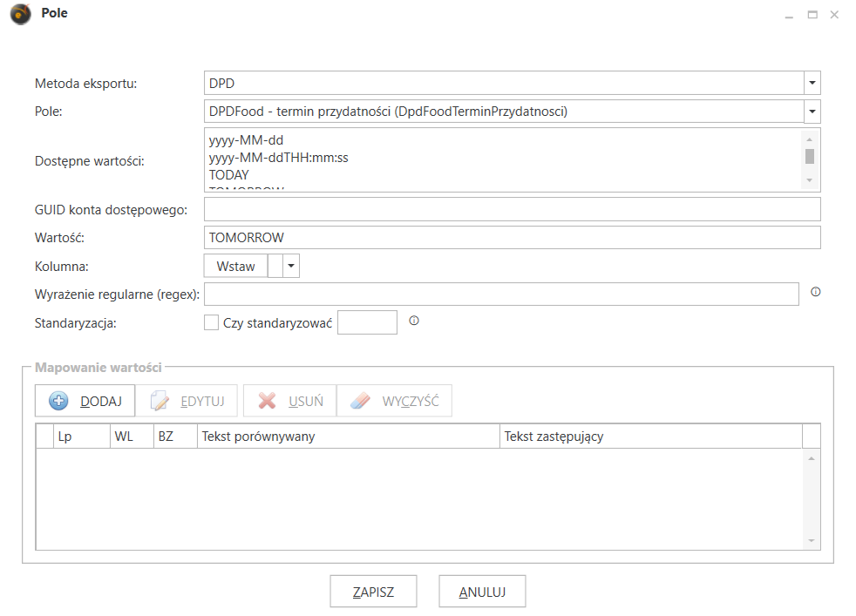Click the EDYTUJ mapping button
The width and height of the screenshot is (856, 616).
pos(187,401)
